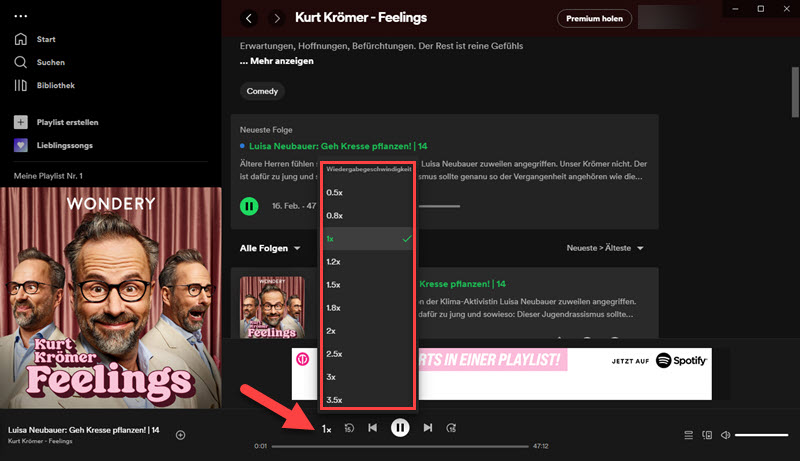Screen dimensions: 800x461
Task: Seek on the playback progress bar
Action: 400,446
